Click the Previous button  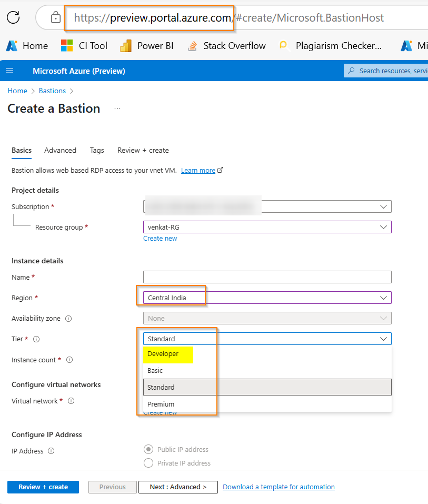[x=113, y=487]
